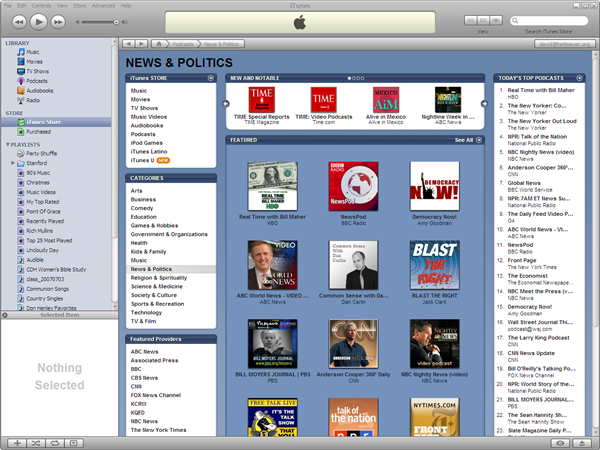Switch to album grouped view button
Viewport: 600px width, 450px height.
tap(484, 20)
